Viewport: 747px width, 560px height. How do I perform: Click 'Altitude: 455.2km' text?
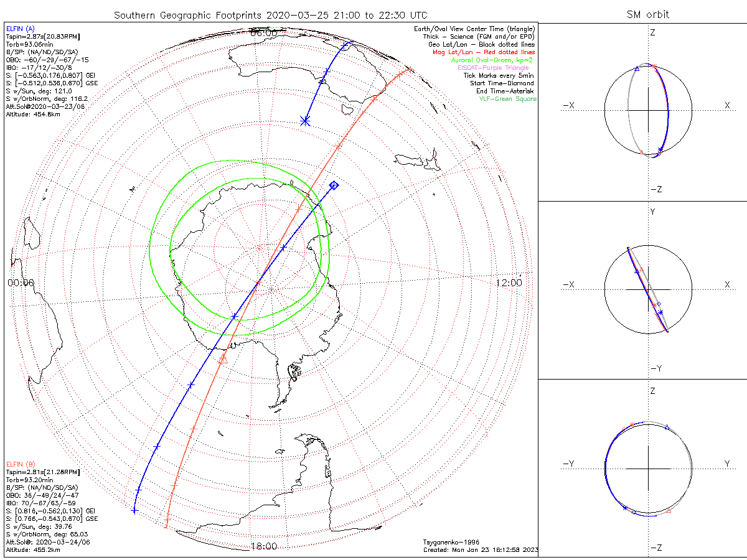pos(32,549)
